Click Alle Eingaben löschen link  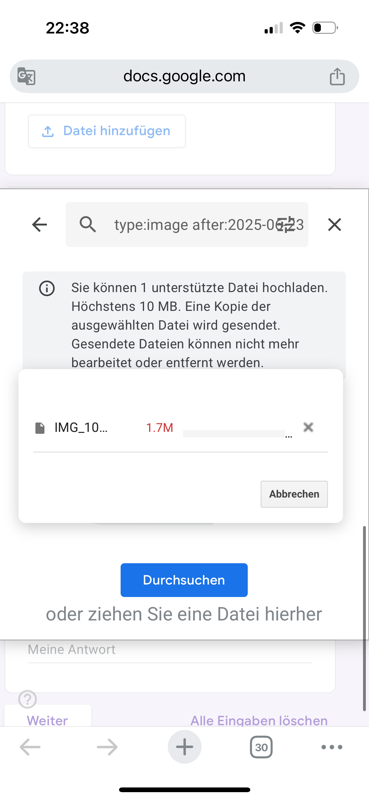(259, 720)
